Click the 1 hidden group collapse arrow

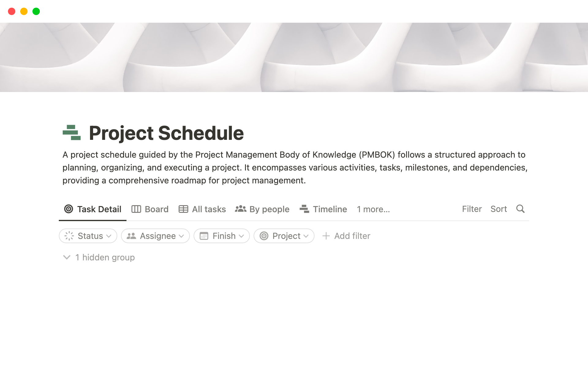point(66,257)
